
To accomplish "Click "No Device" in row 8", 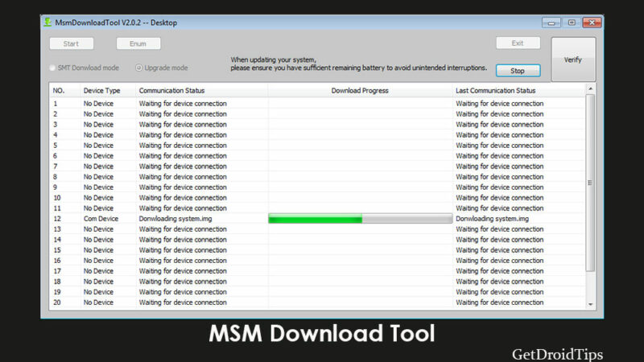I will click(x=98, y=177).
